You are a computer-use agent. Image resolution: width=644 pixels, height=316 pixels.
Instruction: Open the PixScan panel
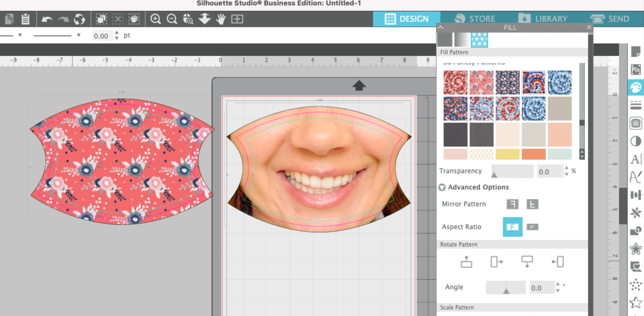click(x=636, y=69)
